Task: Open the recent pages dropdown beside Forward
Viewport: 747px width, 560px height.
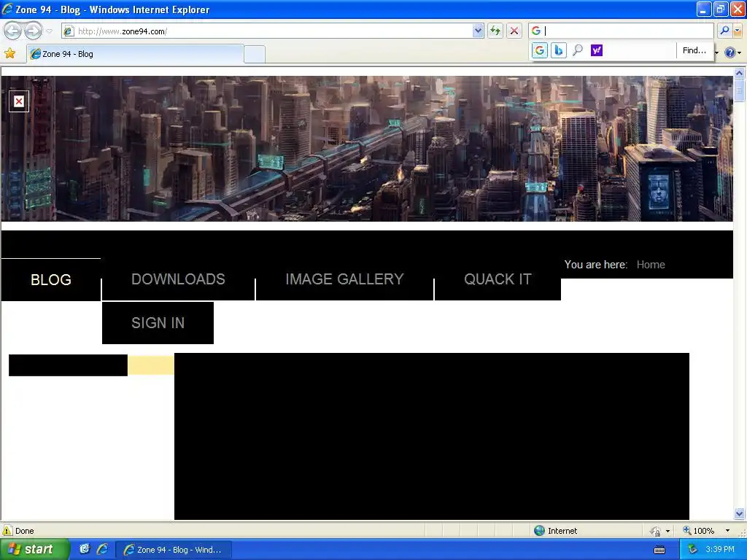Action: tap(49, 31)
